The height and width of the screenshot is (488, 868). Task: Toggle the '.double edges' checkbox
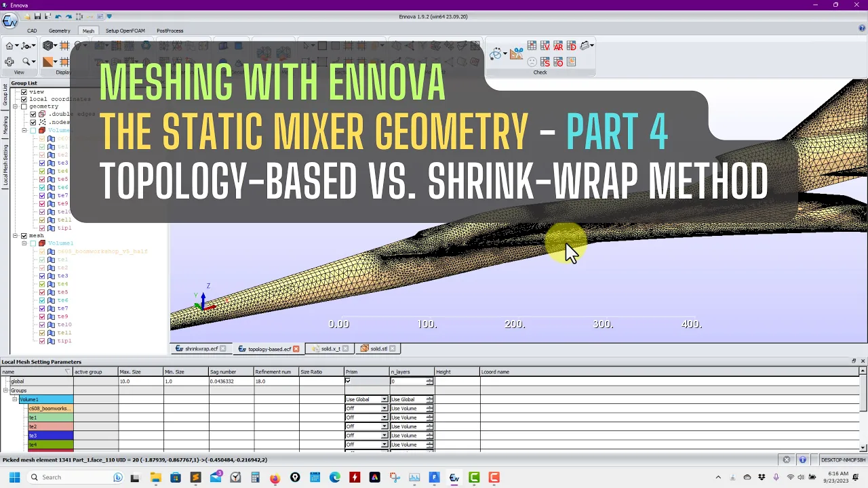coord(33,115)
